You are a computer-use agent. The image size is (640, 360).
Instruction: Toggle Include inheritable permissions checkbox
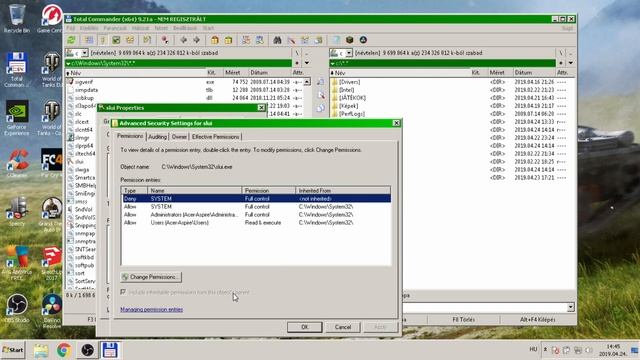coord(123,292)
